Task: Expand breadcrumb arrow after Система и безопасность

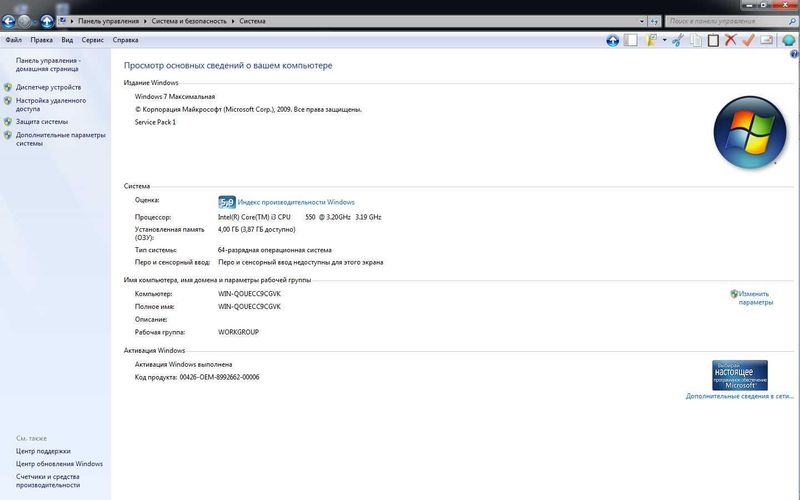Action: pyautogui.click(x=233, y=21)
